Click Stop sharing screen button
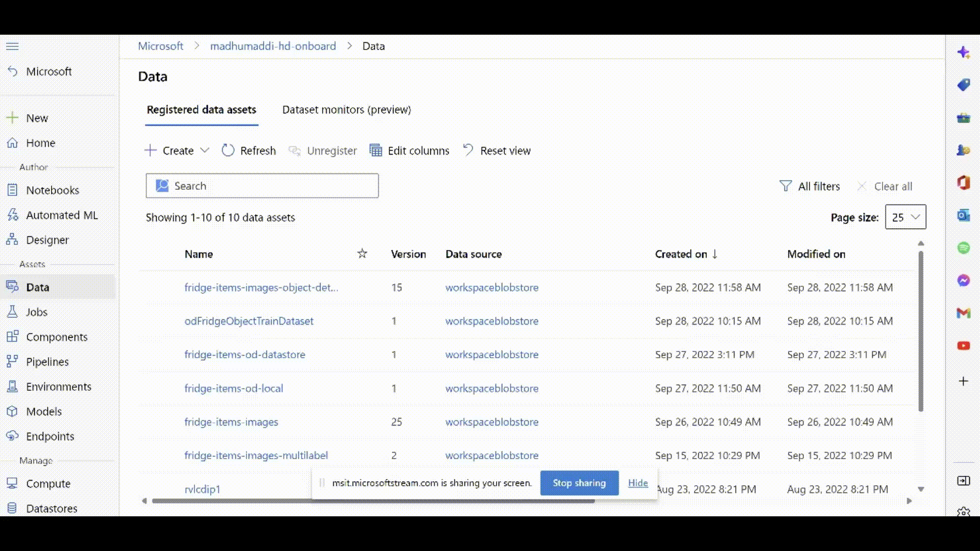 [579, 482]
